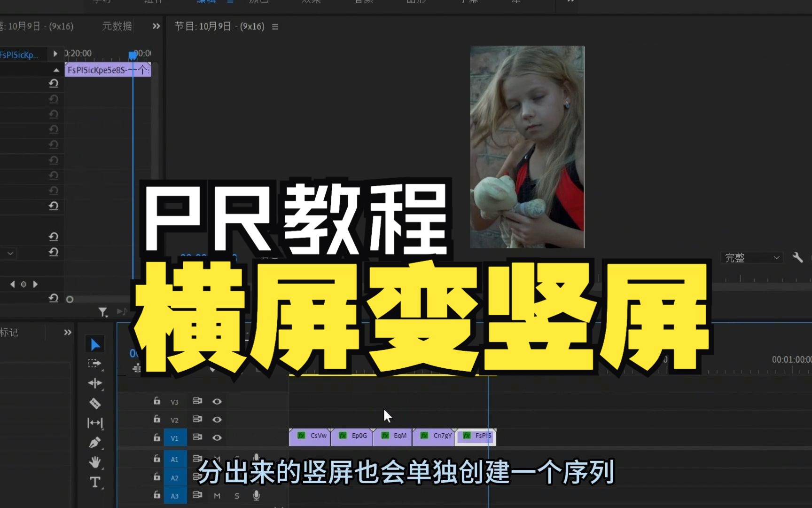Select the Ripple Edit tool

click(95, 383)
